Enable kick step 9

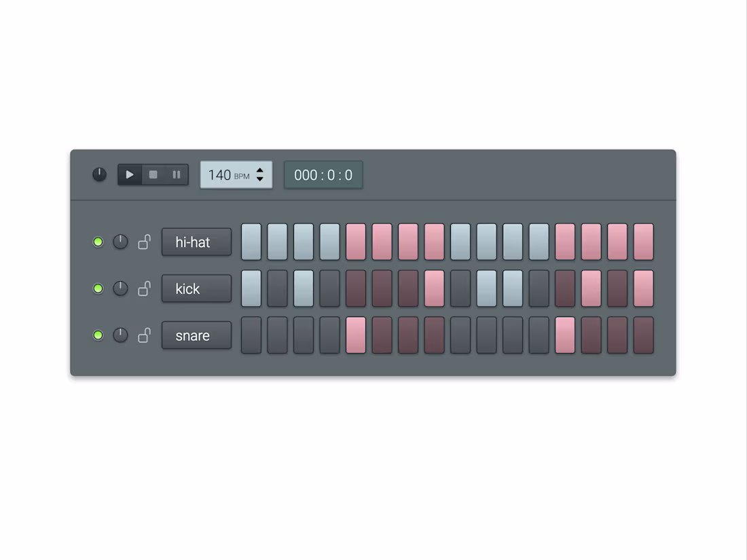click(460, 288)
